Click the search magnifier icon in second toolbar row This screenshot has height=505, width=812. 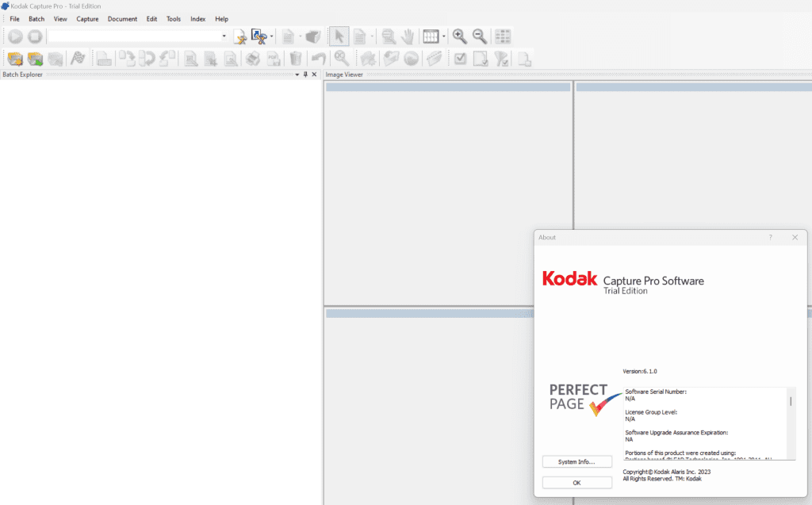tap(341, 59)
